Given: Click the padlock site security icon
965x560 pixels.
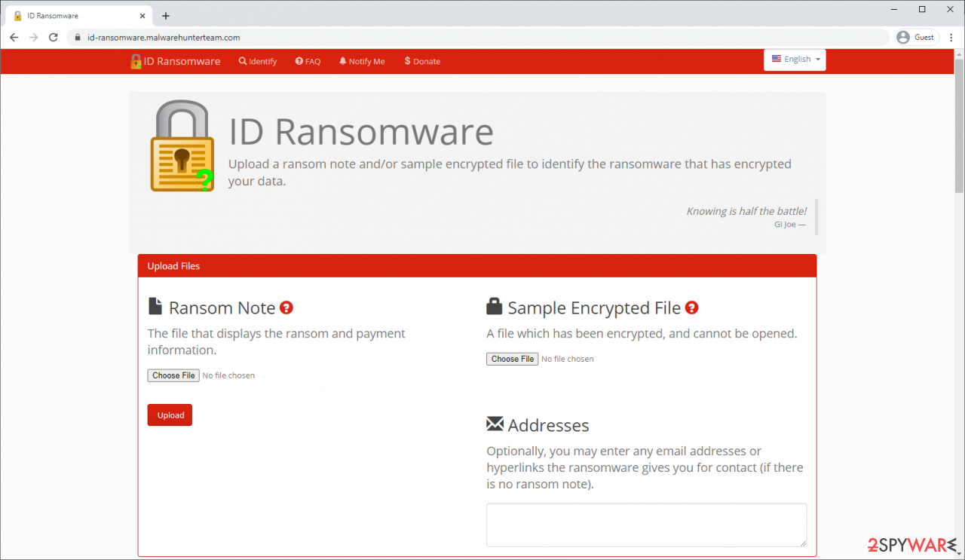Looking at the screenshot, I should (x=76, y=37).
